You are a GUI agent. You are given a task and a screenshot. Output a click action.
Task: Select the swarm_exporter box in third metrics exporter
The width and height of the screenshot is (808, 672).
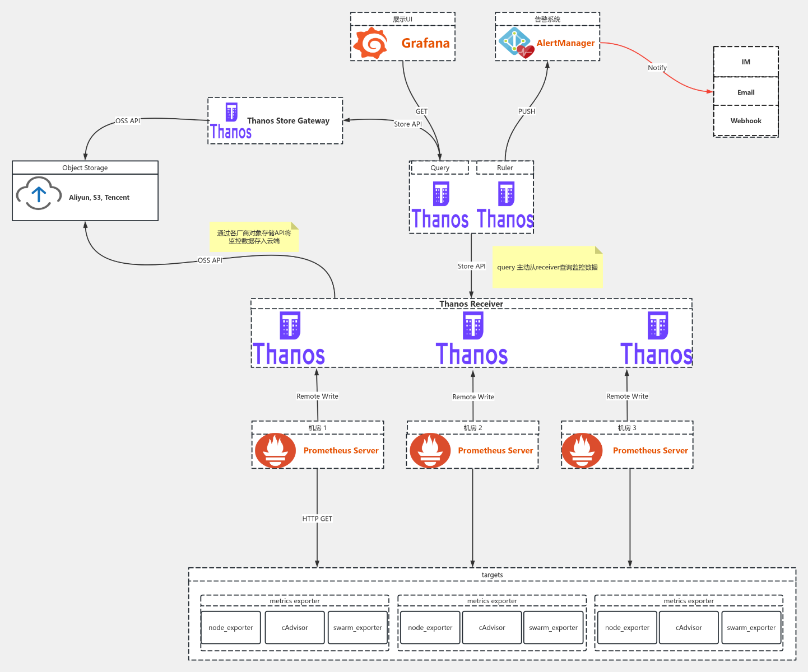coord(751,627)
